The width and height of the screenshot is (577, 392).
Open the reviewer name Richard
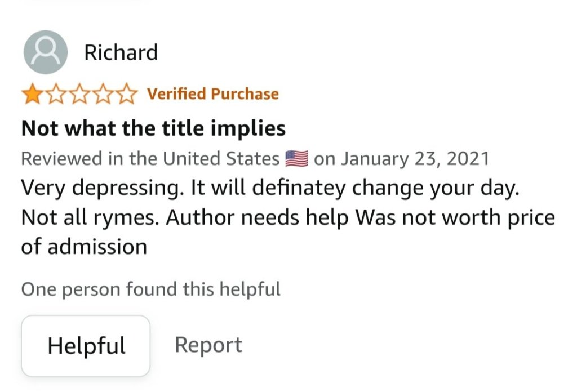click(121, 53)
